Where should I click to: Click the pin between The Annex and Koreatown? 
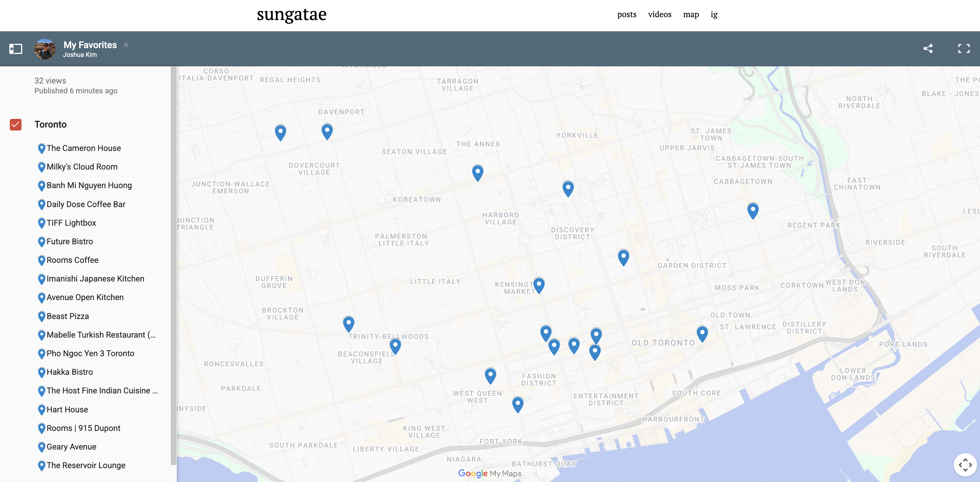tap(478, 173)
